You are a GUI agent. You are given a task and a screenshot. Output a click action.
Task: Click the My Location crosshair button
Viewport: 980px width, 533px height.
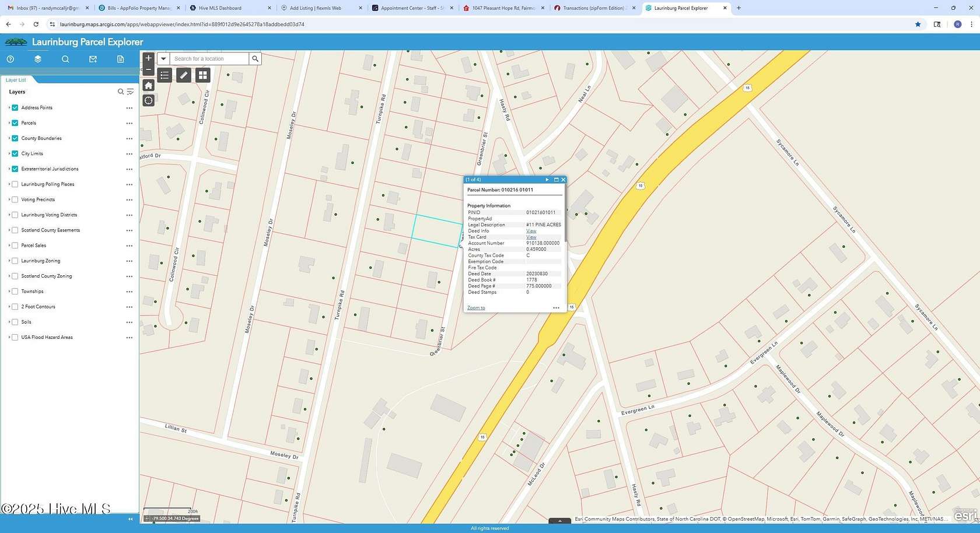coord(148,100)
